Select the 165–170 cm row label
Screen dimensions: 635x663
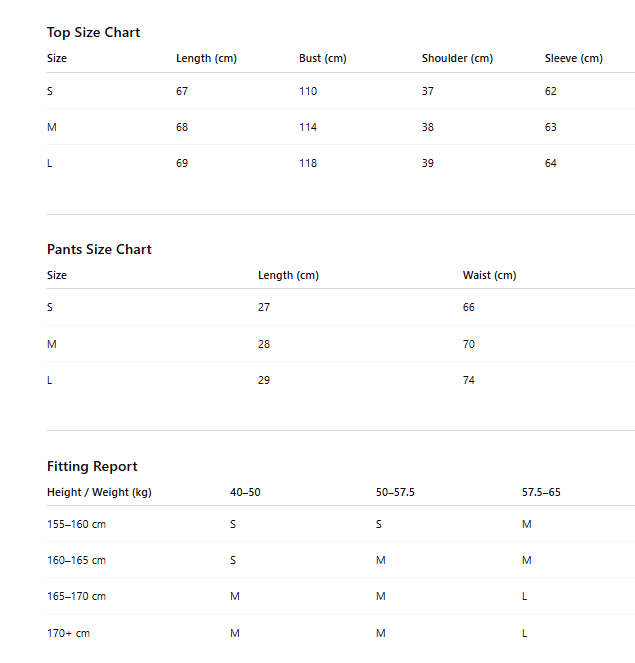tap(76, 596)
